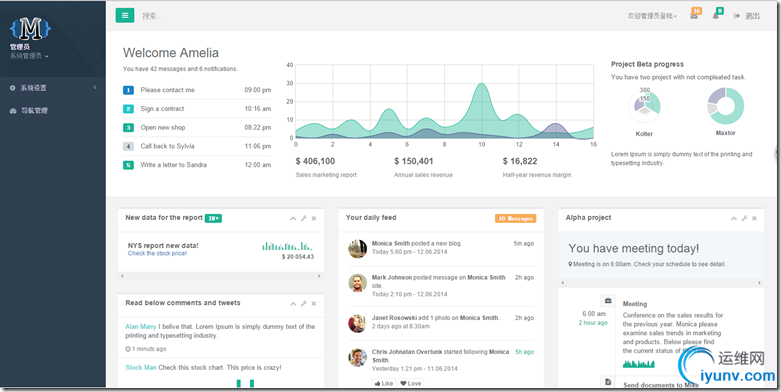This screenshot has height=392, width=781.
Task: Expand the 系统设置 menu chevron
Action: pos(95,88)
